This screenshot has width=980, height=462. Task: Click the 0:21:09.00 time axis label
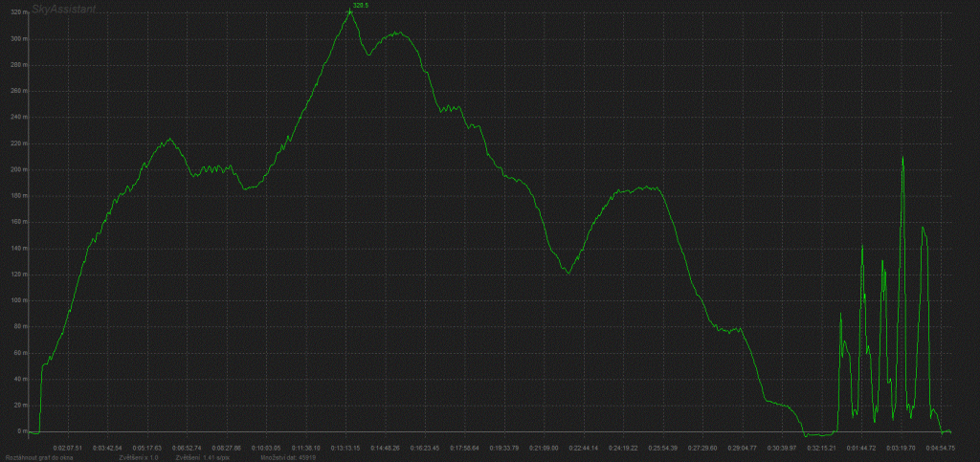pyautogui.click(x=544, y=447)
